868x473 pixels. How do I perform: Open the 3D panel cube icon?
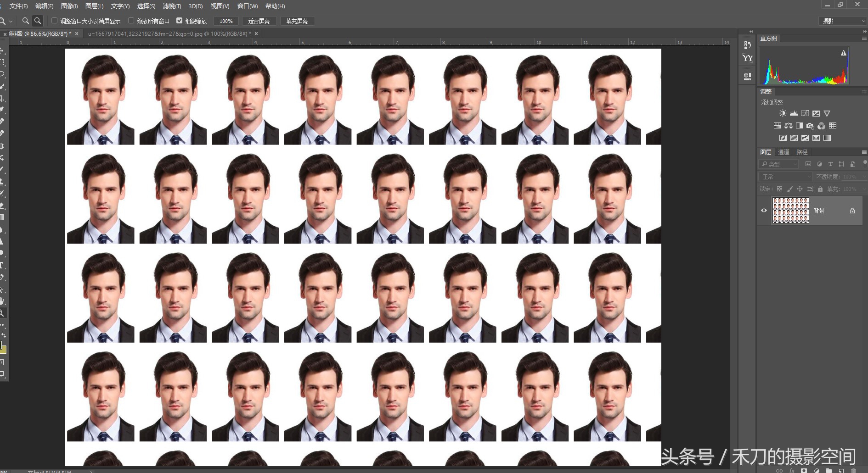[748, 76]
